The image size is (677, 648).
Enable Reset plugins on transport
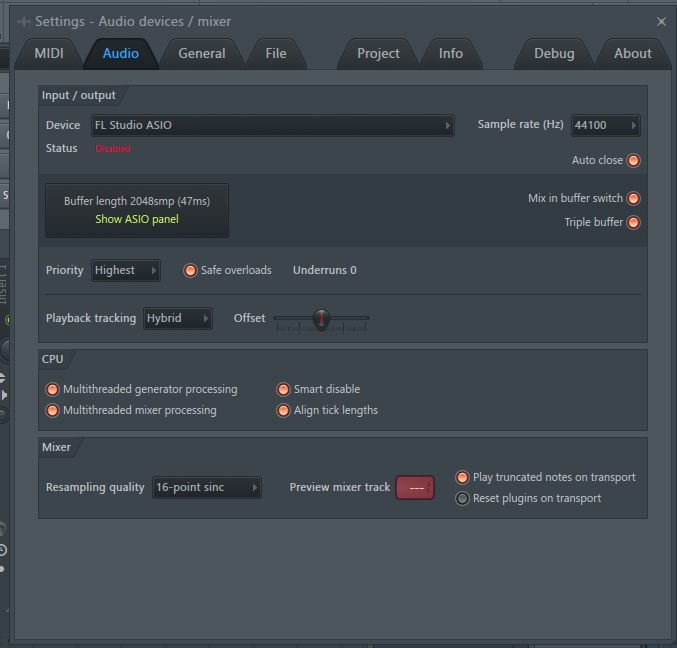click(x=462, y=498)
